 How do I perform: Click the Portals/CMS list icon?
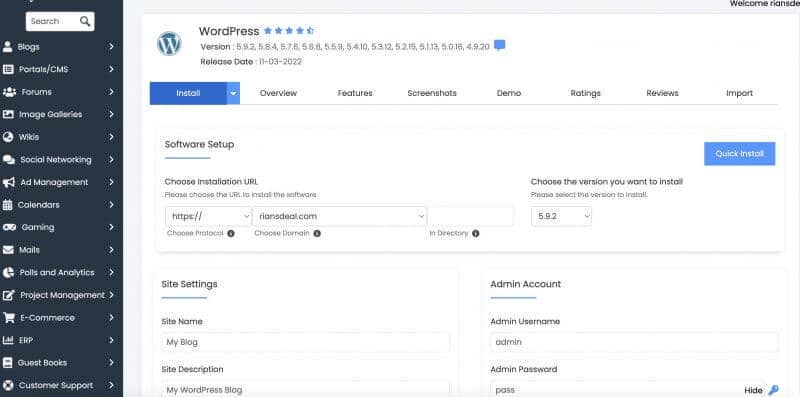8,69
